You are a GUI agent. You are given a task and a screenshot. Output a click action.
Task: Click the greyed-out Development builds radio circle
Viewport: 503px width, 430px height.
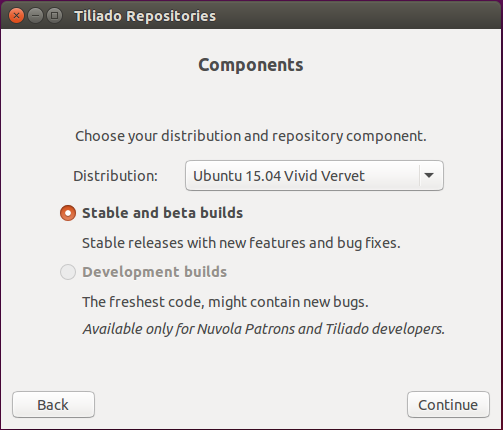point(68,272)
